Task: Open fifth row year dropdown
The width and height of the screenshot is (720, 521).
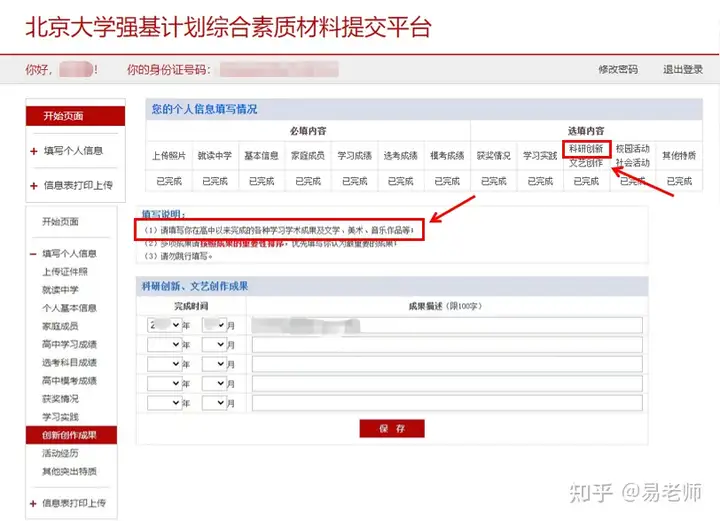Action: 164,403
